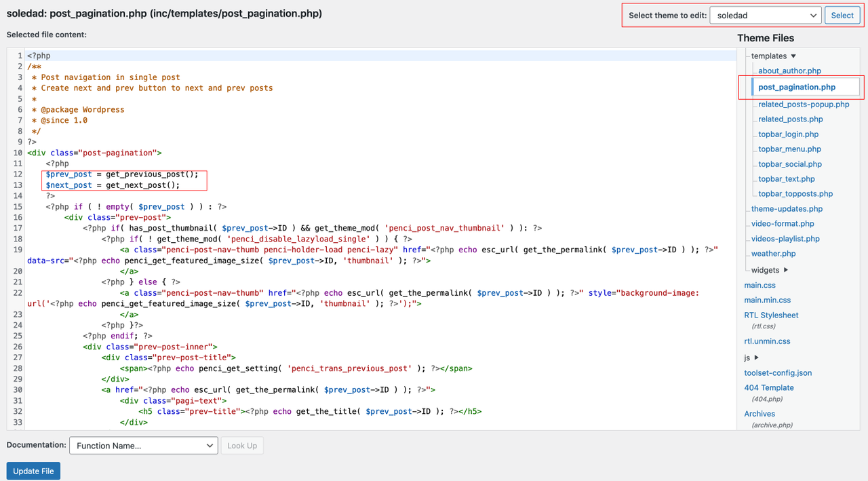Click the div class="post-pagination" line
Viewport: 868px width, 481px height.
pyautogui.click(x=94, y=153)
